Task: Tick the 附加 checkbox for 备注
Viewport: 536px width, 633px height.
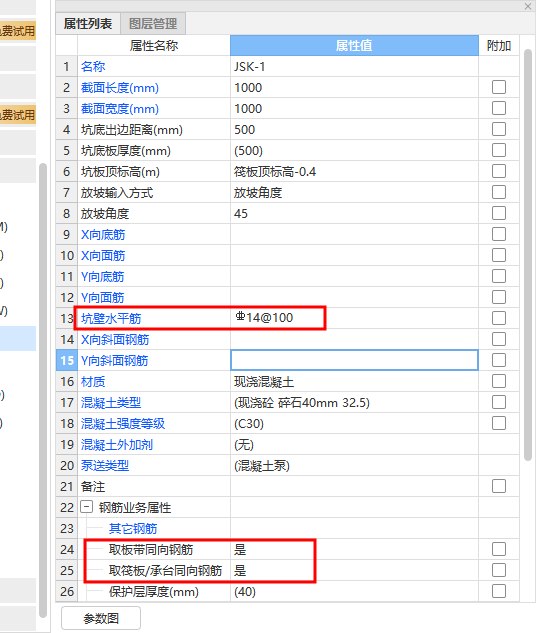Action: (x=499, y=486)
